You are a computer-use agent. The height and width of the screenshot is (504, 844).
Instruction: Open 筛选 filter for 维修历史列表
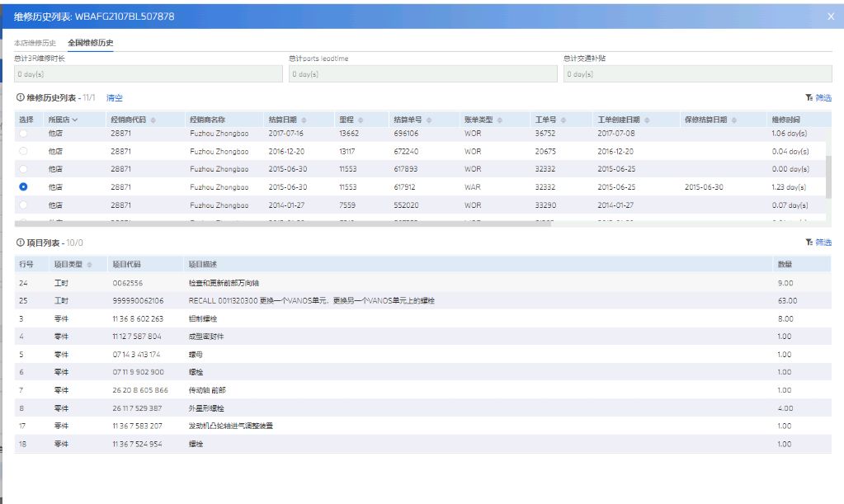pos(818,97)
